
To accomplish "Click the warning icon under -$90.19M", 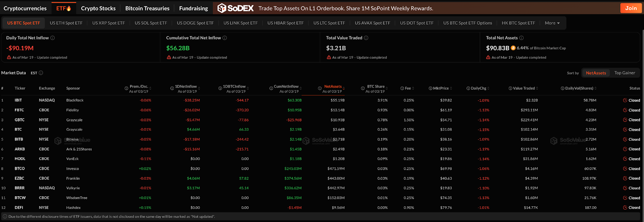I will [9, 58].
